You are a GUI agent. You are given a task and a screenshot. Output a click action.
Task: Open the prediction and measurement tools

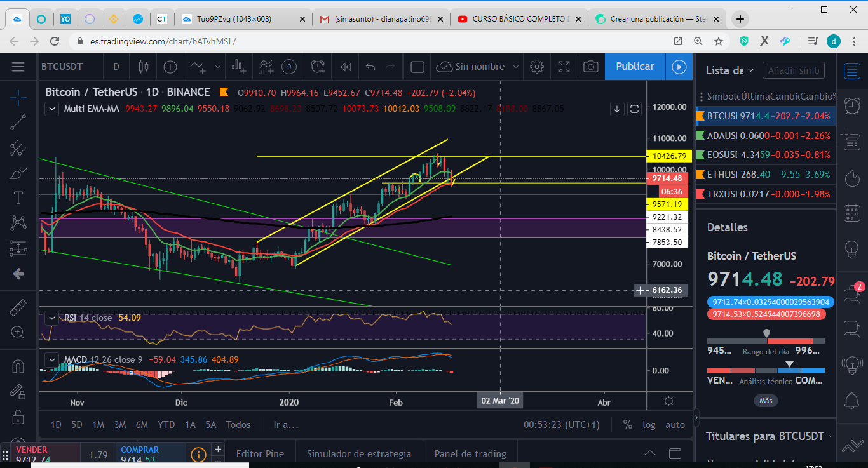tap(18, 248)
